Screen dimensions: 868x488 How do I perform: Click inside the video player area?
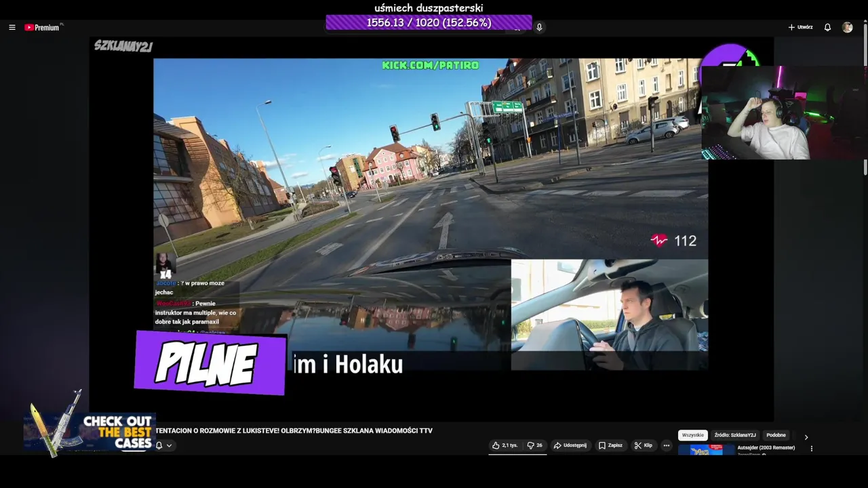tap(431, 229)
